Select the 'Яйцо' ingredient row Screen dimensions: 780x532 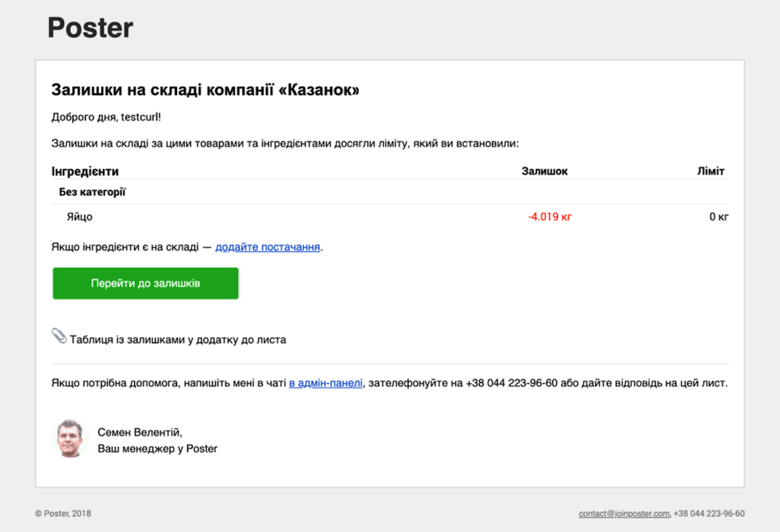(390, 217)
